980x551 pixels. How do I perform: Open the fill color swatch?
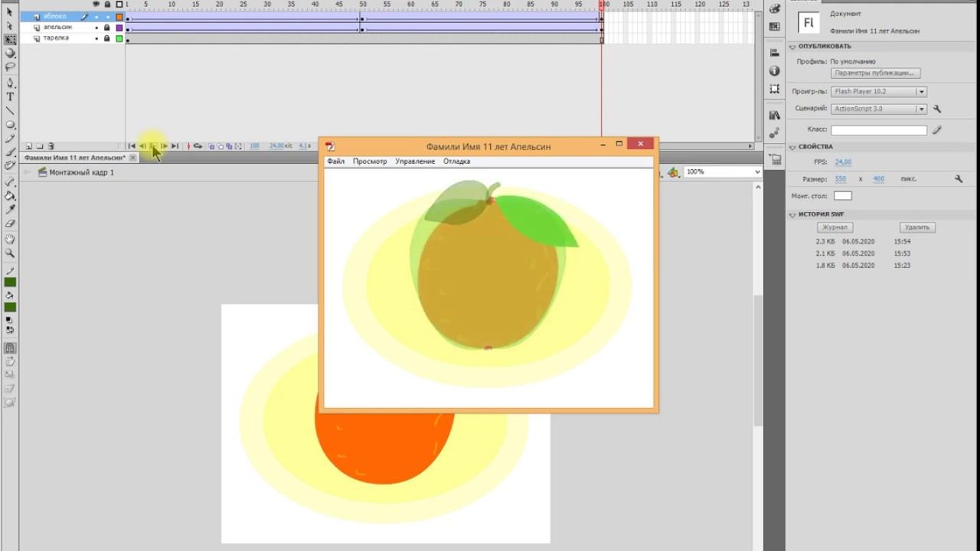10,308
